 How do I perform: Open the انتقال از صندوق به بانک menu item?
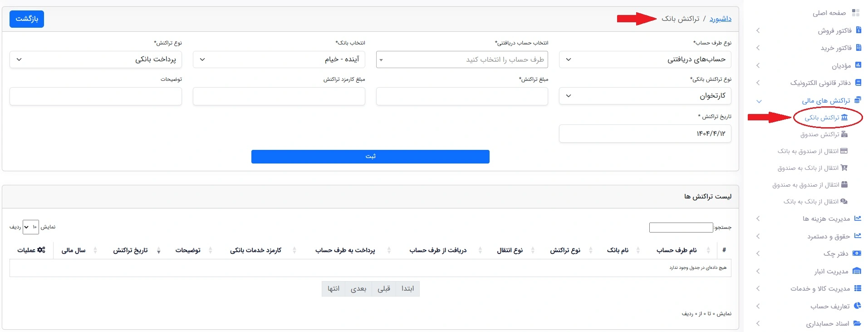(x=812, y=151)
